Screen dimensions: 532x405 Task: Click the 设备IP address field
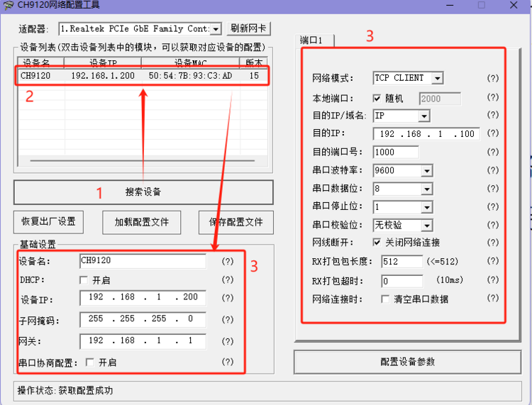[x=143, y=297]
